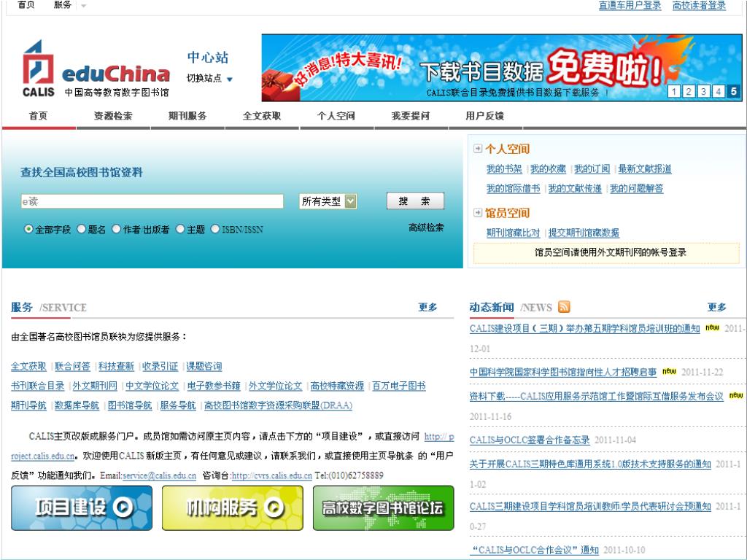Image resolution: width=747 pixels, height=560 pixels.
Task: Click the 项目建设 banner button
Action: pyautogui.click(x=82, y=507)
